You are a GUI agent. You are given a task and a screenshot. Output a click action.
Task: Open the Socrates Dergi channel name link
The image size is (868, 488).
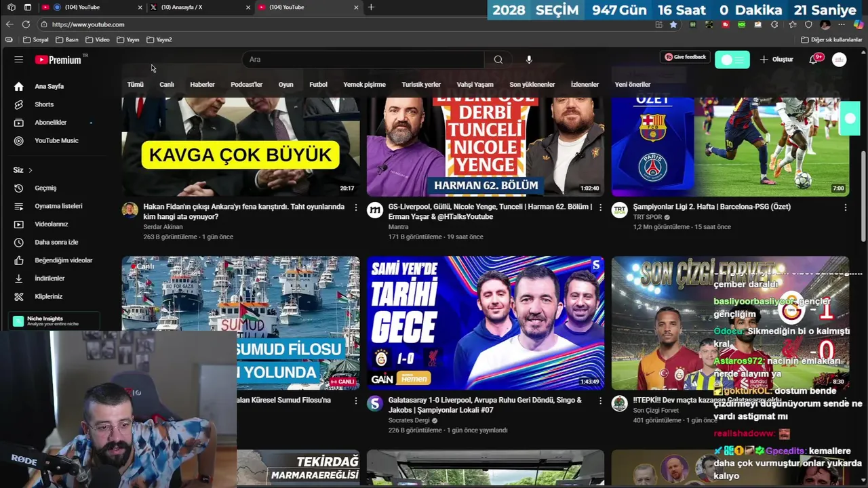coord(409,420)
